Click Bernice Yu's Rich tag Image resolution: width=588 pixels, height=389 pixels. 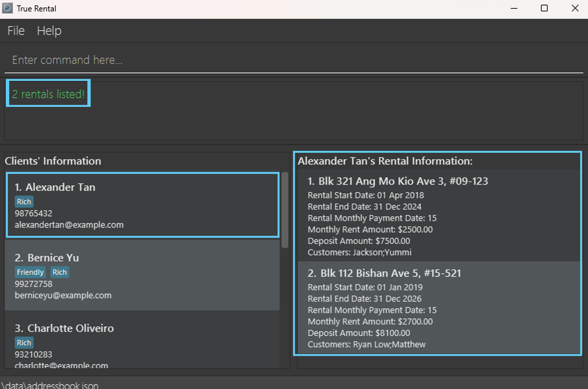click(x=60, y=272)
